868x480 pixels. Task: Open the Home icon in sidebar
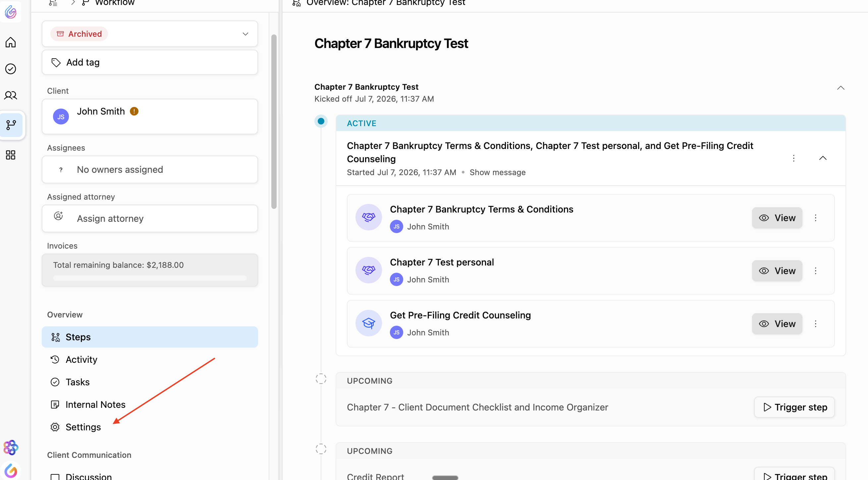coord(11,42)
